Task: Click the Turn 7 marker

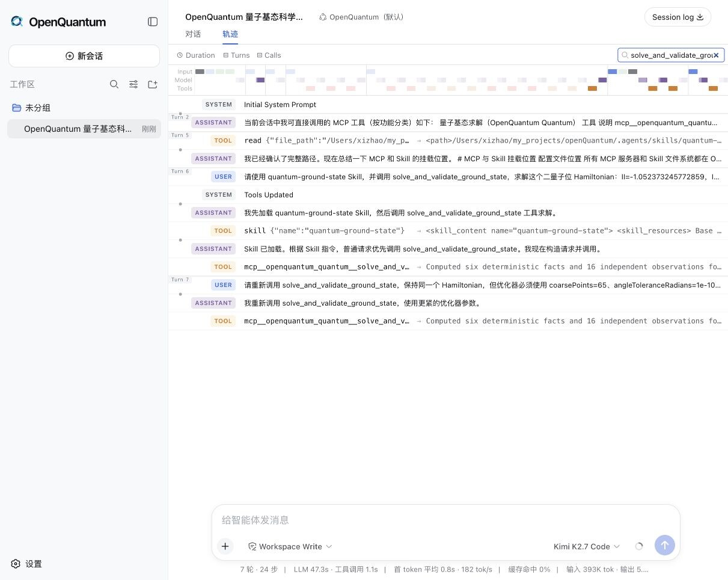Action: (180, 280)
